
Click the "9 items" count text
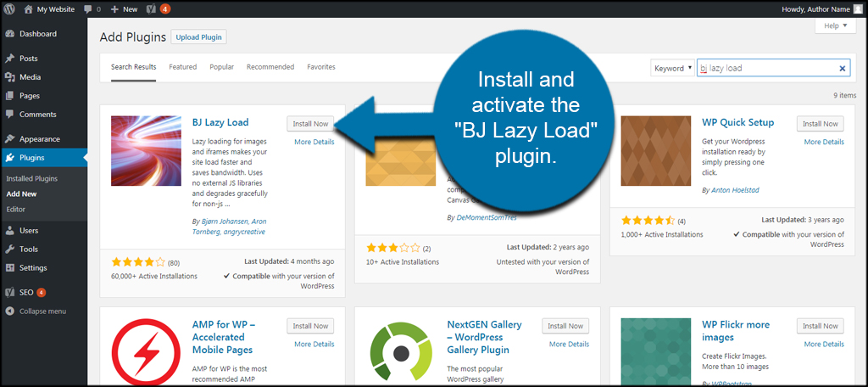(845, 95)
